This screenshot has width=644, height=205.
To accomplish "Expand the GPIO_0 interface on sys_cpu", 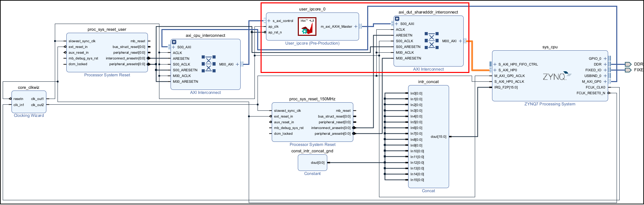I will pyautogui.click(x=605, y=59).
